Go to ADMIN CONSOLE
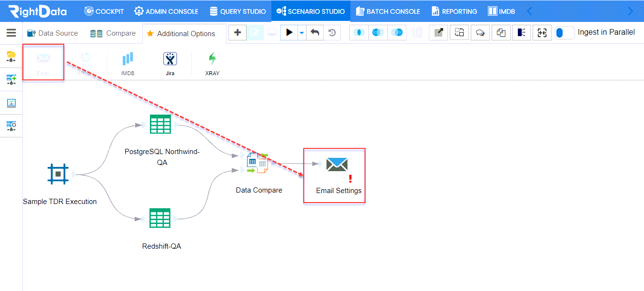Screen dimensions: 644x291 167,11
